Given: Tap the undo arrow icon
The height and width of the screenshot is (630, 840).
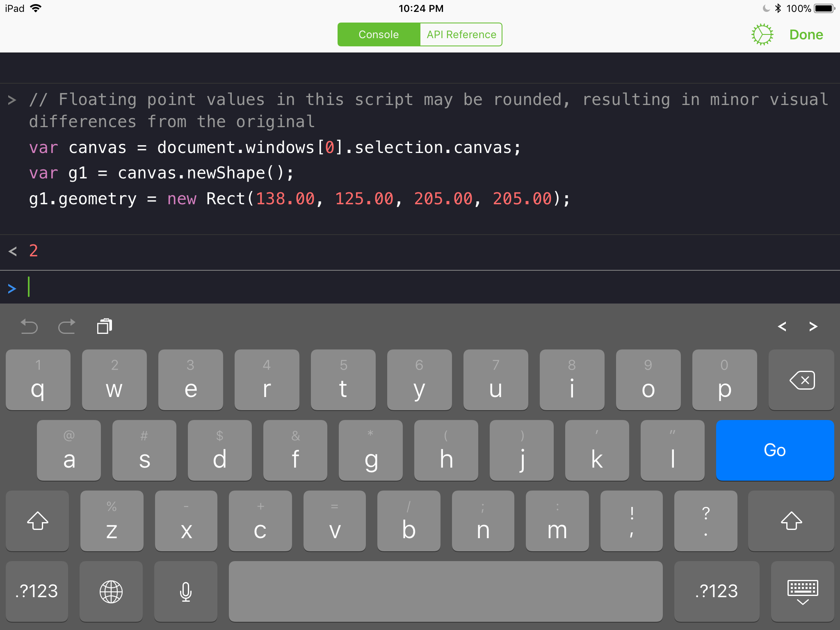Looking at the screenshot, I should [29, 326].
